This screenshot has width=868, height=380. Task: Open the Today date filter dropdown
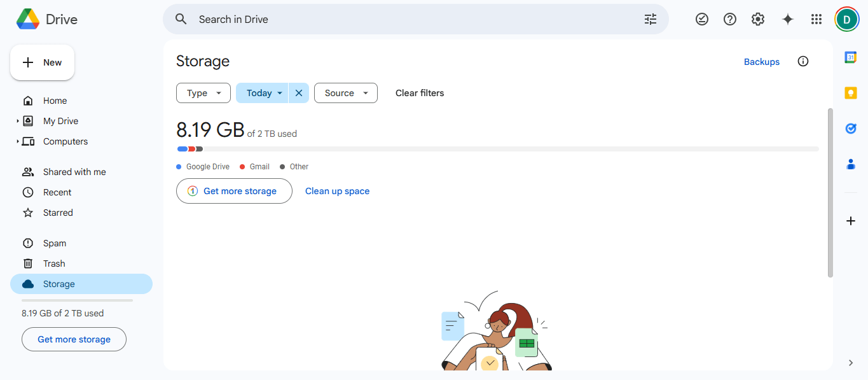click(x=262, y=93)
